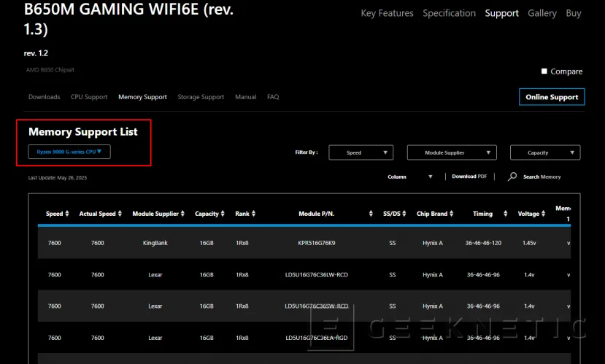Screen dimensions: 605x364
Task: Click KingBank supplier cell
Action: (x=155, y=243)
